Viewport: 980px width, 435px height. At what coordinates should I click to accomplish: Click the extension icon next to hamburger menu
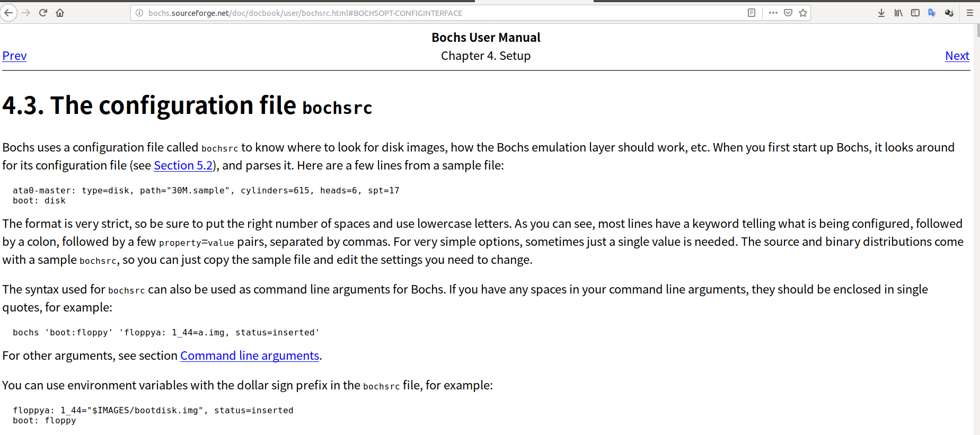[x=949, y=13]
